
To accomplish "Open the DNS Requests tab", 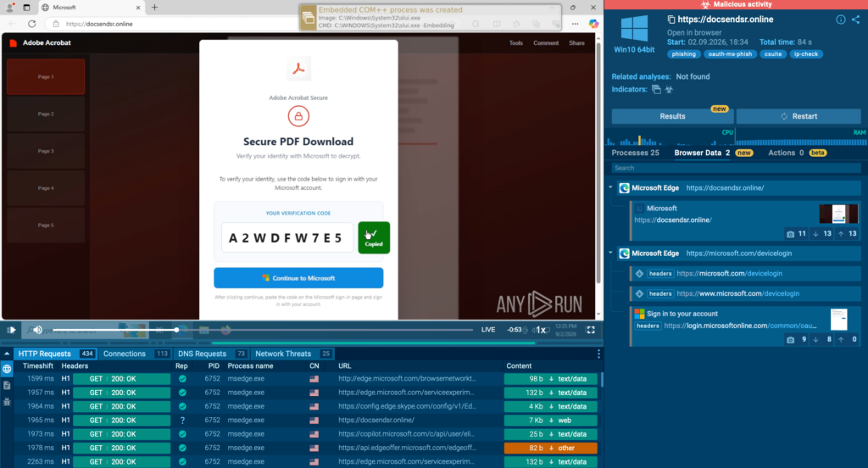I will [x=212, y=354].
